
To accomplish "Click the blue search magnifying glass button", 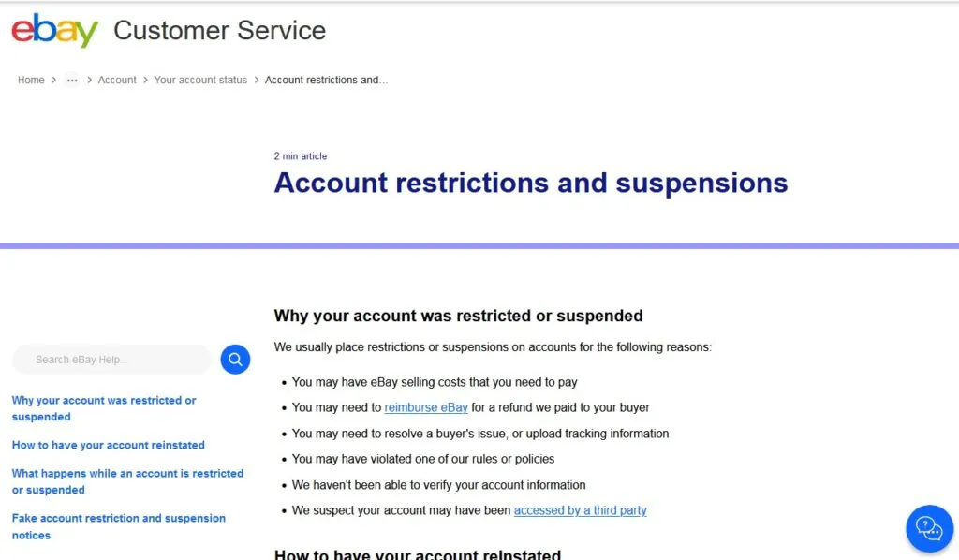I will click(x=234, y=360).
